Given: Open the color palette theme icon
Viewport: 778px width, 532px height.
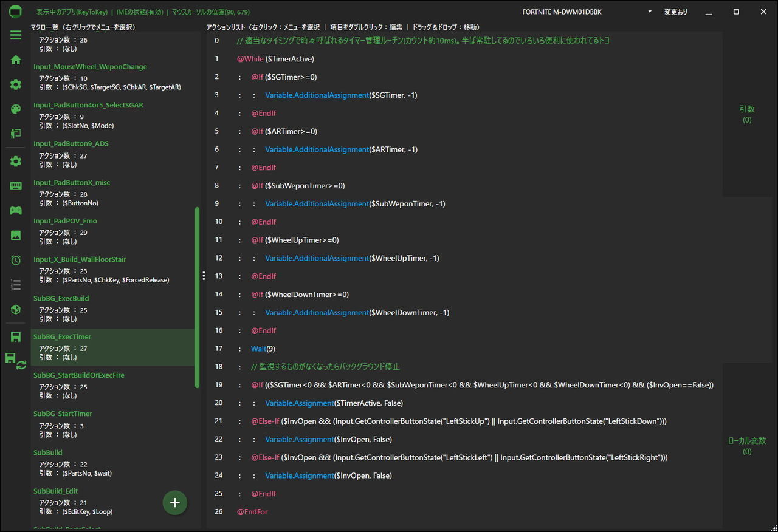Looking at the screenshot, I should click(x=16, y=109).
